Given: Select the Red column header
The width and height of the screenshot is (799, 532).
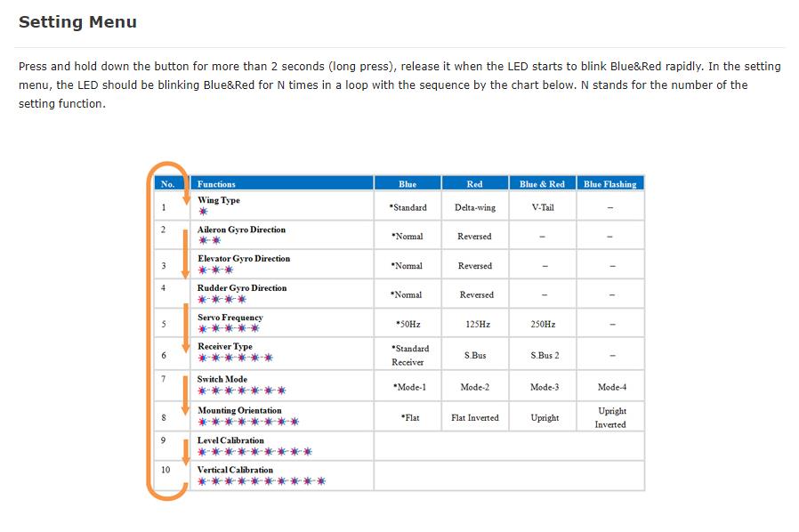Looking at the screenshot, I should [475, 183].
